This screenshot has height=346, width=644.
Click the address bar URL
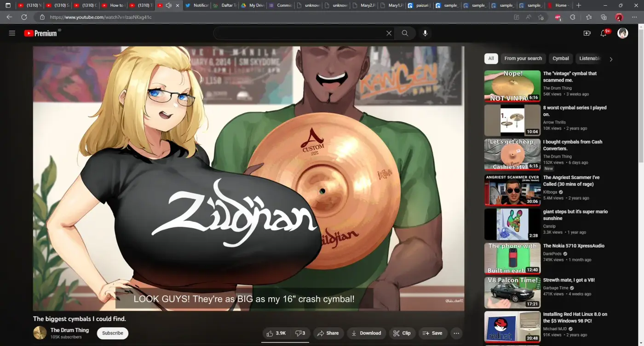click(x=101, y=17)
